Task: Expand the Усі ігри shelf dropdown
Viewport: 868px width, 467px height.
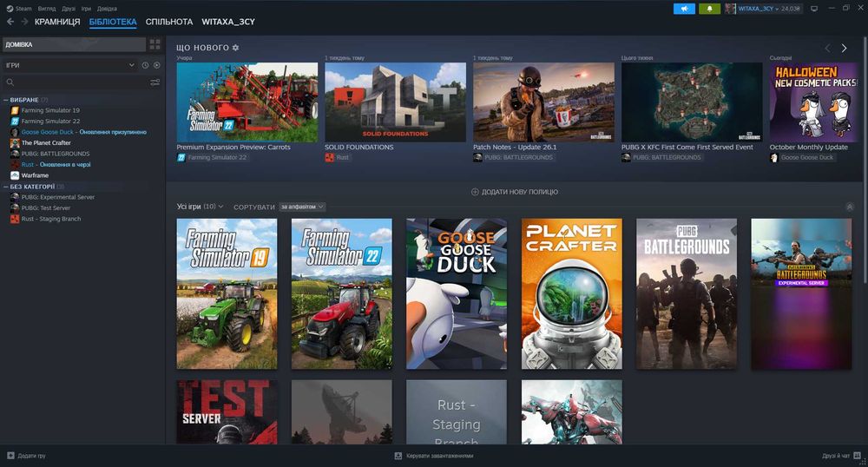Action: coord(200,207)
